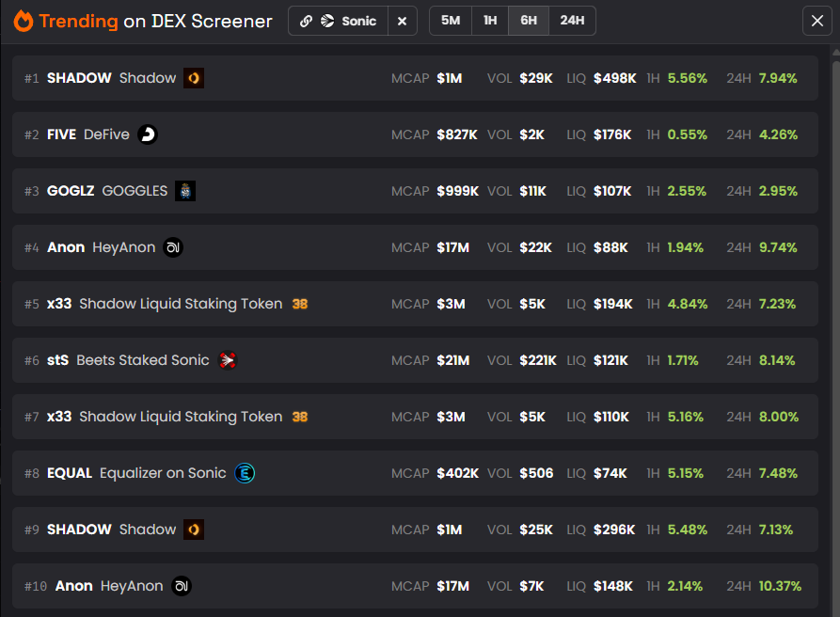Open the #1 SHADOW token
840x617 pixels.
click(x=415, y=78)
